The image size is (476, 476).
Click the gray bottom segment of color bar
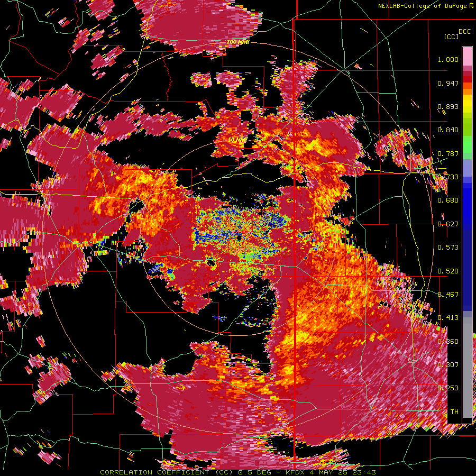tap(467, 368)
